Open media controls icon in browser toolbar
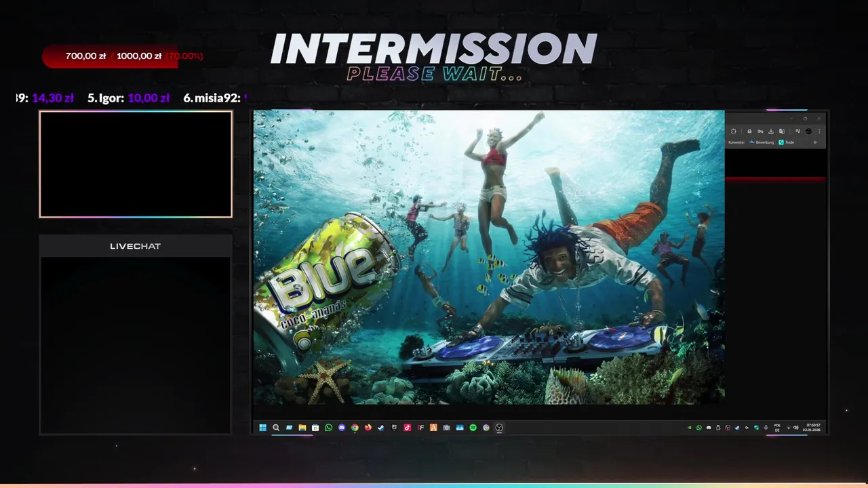Image resolution: width=868 pixels, height=488 pixels. tap(797, 131)
